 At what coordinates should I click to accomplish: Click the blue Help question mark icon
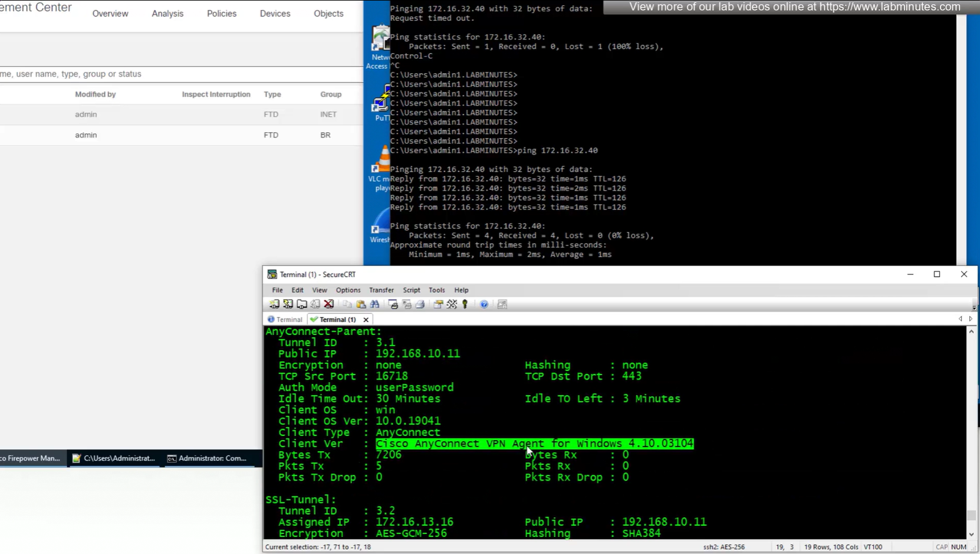tap(484, 304)
